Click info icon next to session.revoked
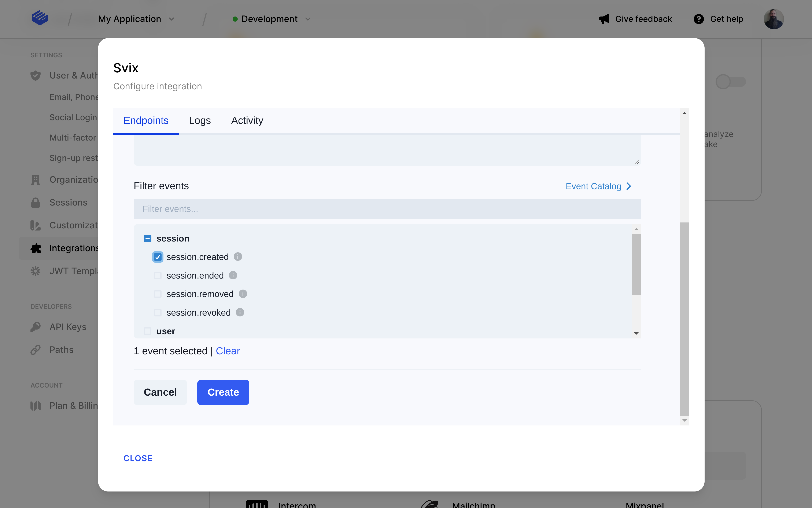 pos(240,312)
